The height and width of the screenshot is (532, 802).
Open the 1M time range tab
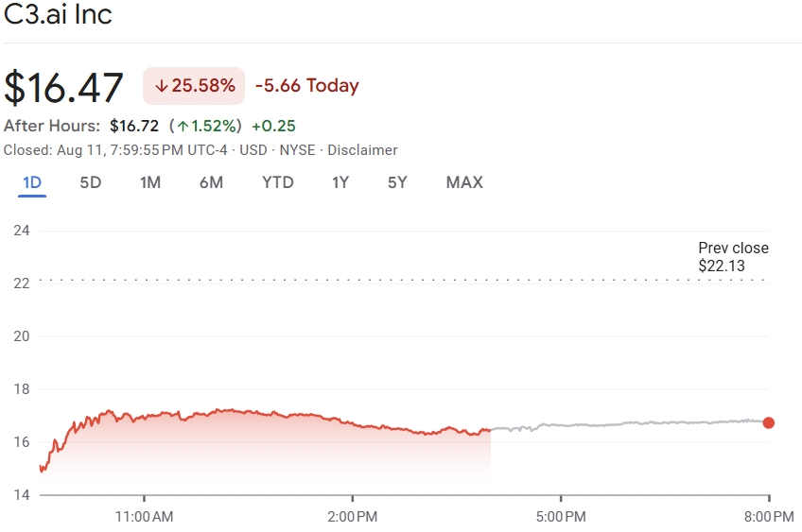[x=150, y=182]
